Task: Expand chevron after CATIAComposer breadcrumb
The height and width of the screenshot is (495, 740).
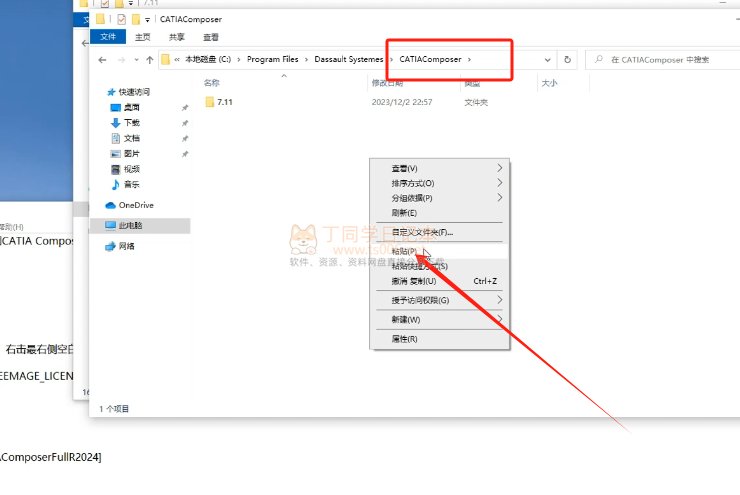Action: pyautogui.click(x=469, y=59)
